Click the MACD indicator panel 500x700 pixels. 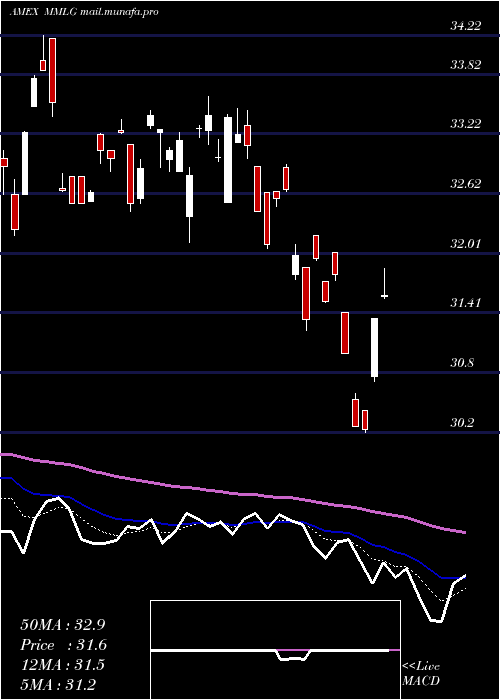(275, 650)
